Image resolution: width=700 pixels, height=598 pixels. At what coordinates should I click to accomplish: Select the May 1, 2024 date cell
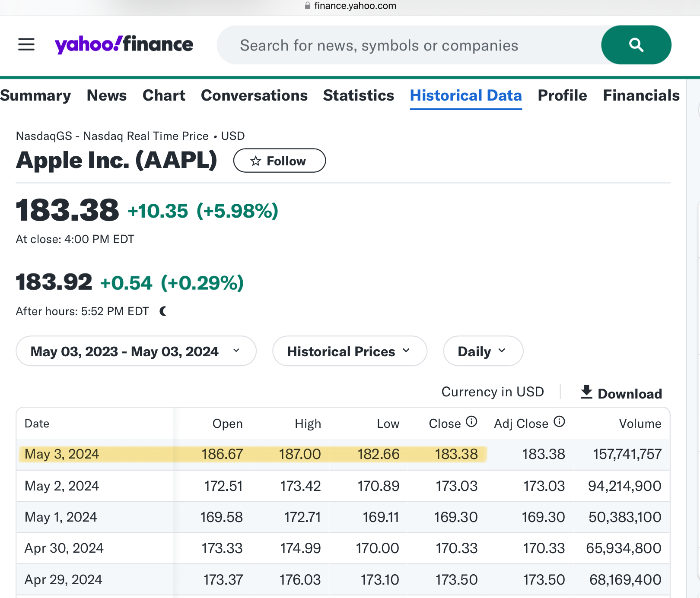(x=61, y=517)
